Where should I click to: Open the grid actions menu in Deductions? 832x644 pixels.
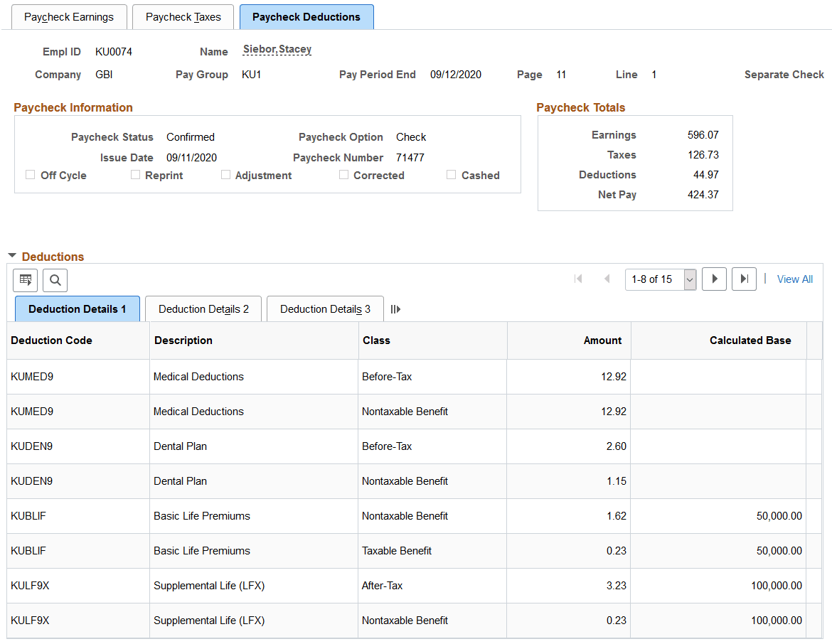click(25, 279)
